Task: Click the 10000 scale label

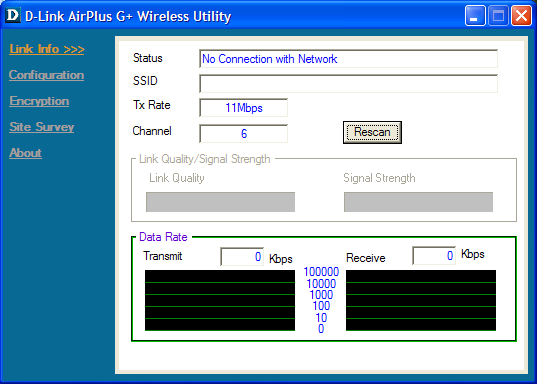Action: tap(321, 284)
